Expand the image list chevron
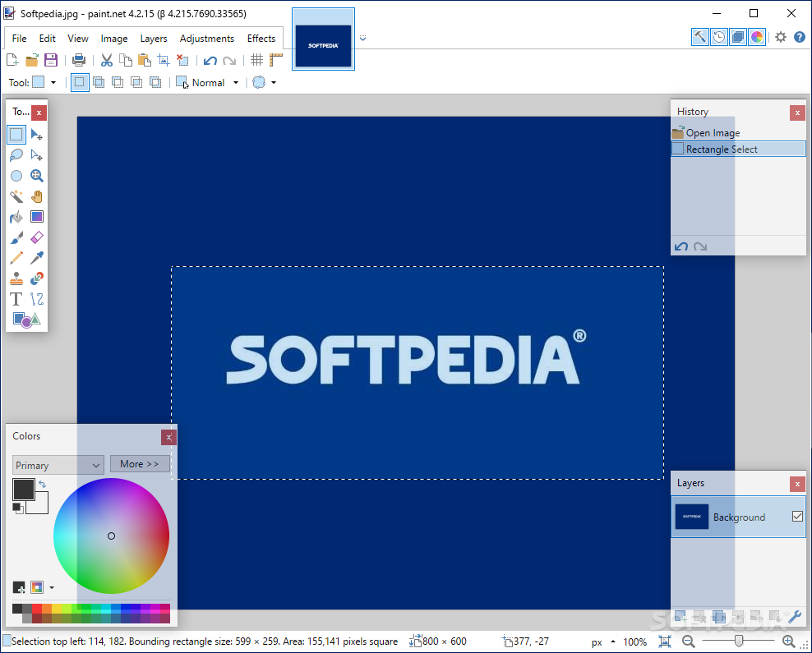 click(x=363, y=39)
